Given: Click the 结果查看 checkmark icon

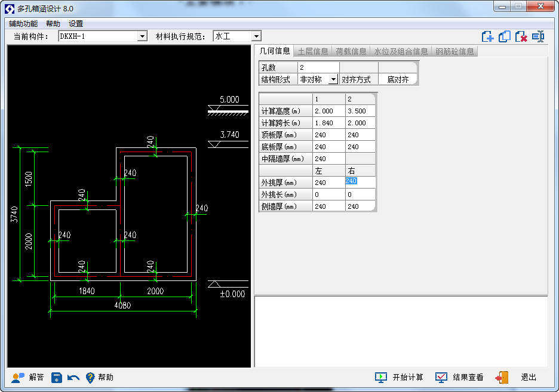Looking at the screenshot, I should click(441, 378).
